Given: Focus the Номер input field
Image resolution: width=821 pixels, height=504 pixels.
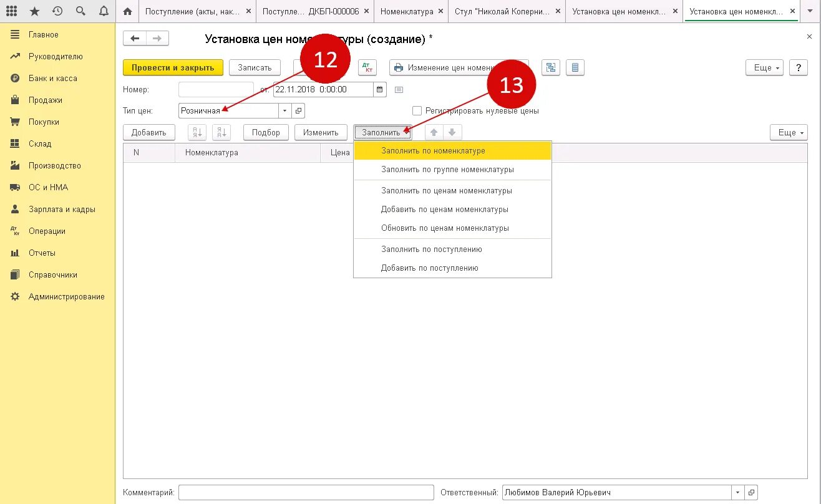Looking at the screenshot, I should pyautogui.click(x=216, y=89).
